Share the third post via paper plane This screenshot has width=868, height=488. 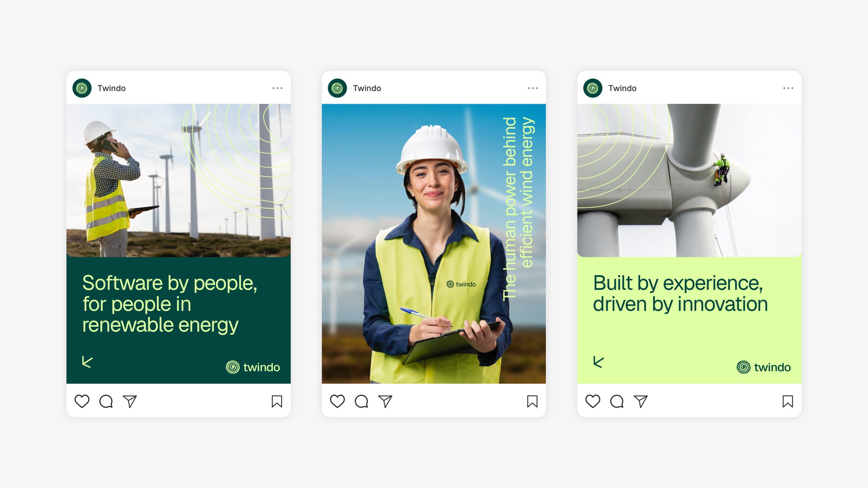coord(640,401)
